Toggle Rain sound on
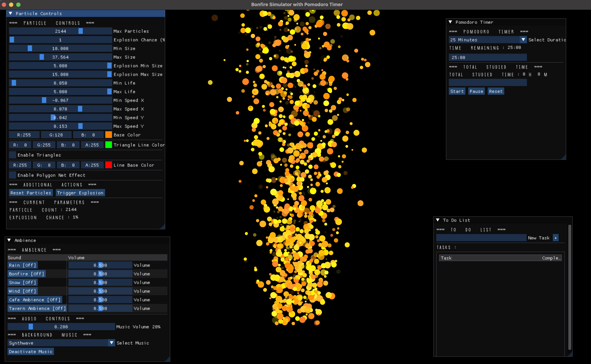591x364 pixels. (x=23, y=265)
